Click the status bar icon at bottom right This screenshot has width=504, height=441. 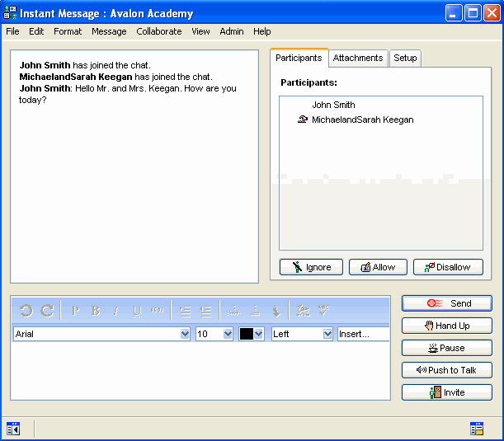(476, 428)
